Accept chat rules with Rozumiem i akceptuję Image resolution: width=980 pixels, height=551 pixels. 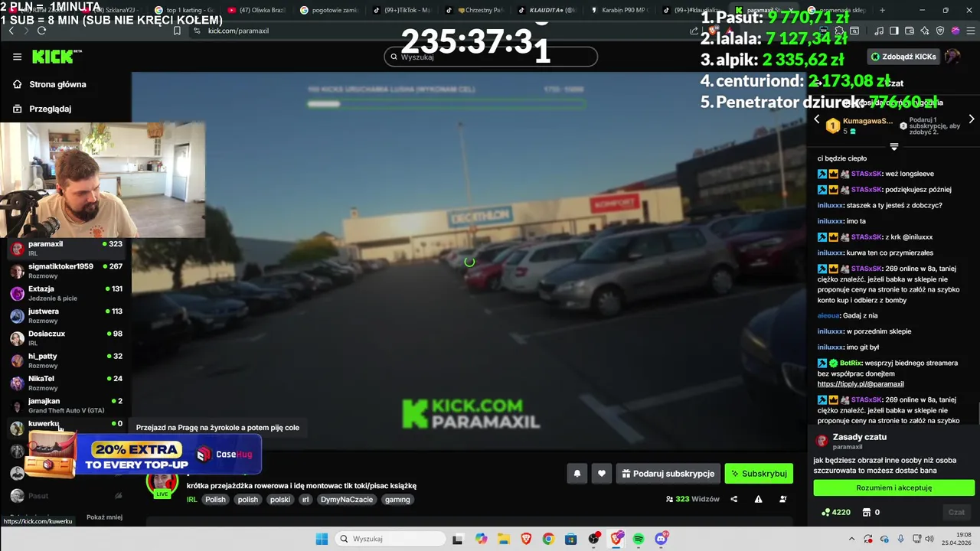[x=893, y=487]
